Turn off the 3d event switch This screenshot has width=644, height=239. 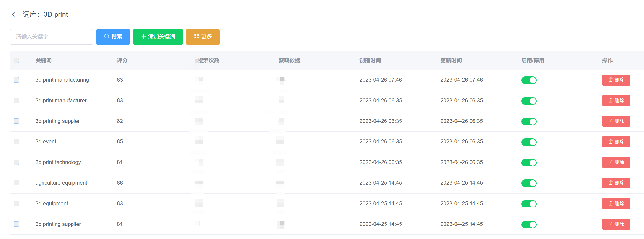coord(529,142)
